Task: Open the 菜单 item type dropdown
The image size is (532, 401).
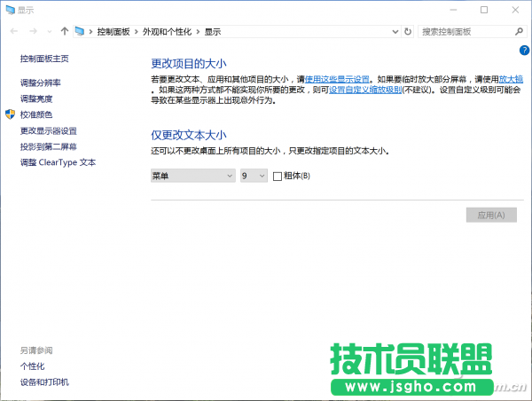Action: click(x=192, y=177)
